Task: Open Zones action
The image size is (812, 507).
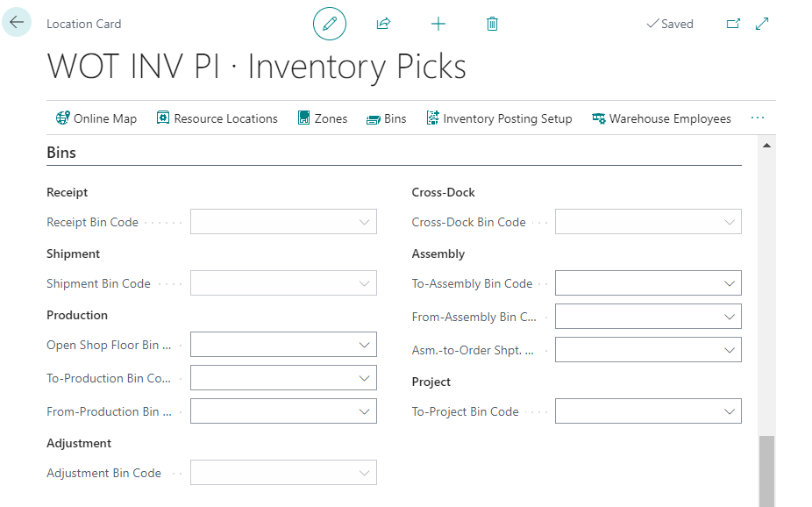Action: 322,118
